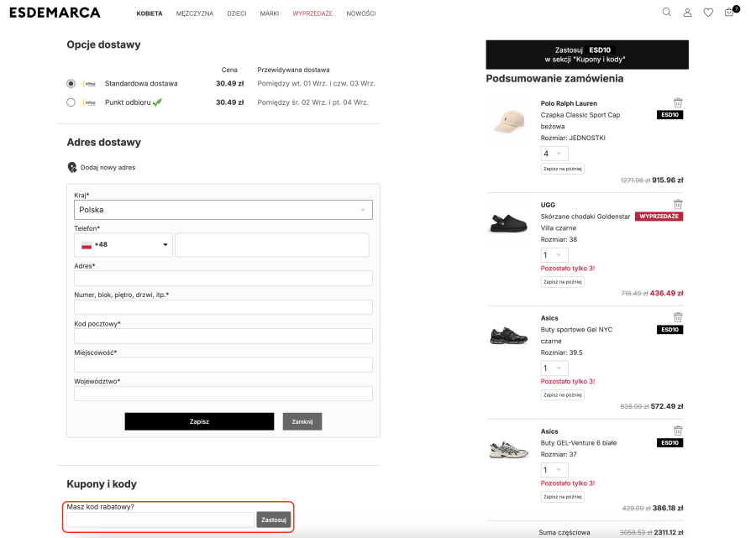Image resolution: width=756 pixels, height=538 pixels.
Task: Click the ESDEMARCA logo
Action: coord(55,13)
